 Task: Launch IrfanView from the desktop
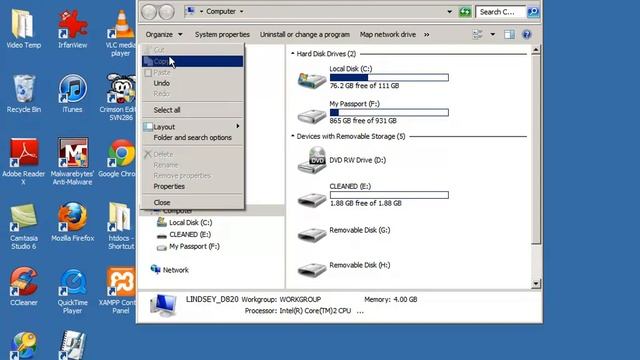coord(72,29)
